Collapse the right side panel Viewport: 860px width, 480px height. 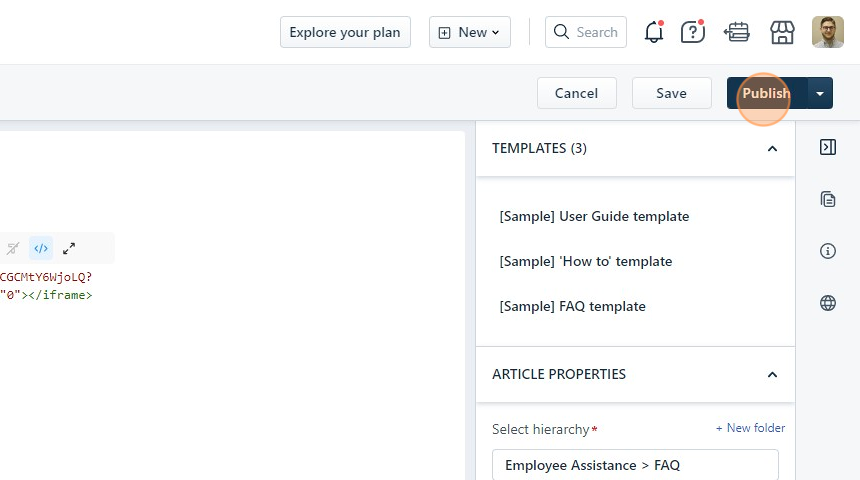(828, 148)
